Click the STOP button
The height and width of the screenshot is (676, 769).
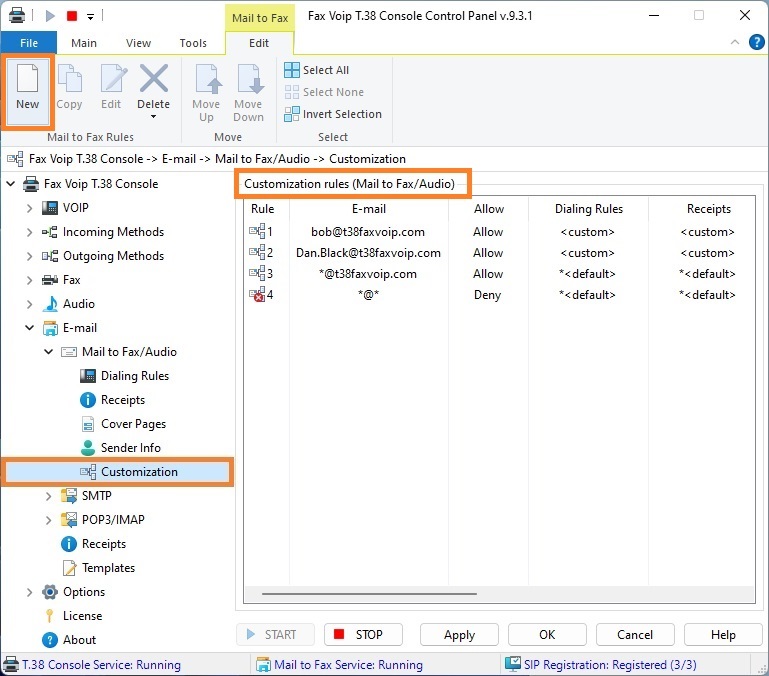363,635
